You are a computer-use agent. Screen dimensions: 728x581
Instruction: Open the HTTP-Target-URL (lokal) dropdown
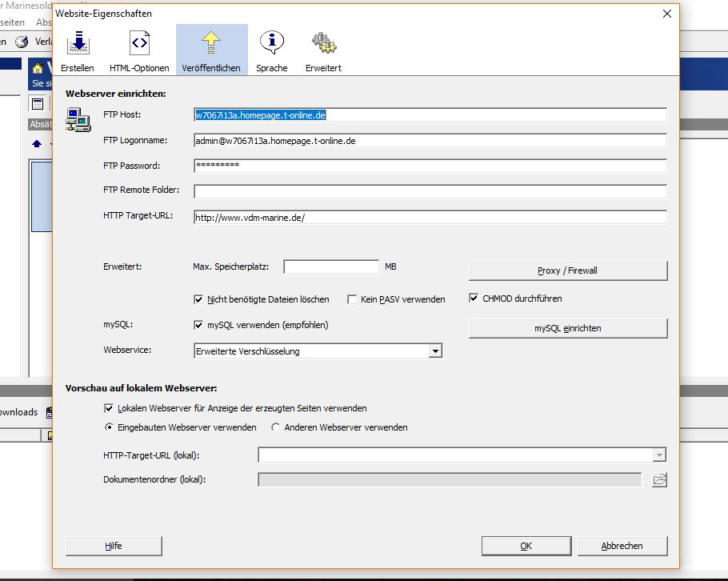coord(659,455)
